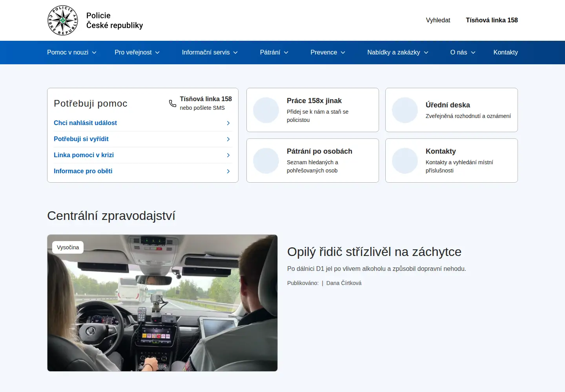Click the round icon on Kontakty card
The width and height of the screenshot is (565, 392).
[405, 161]
